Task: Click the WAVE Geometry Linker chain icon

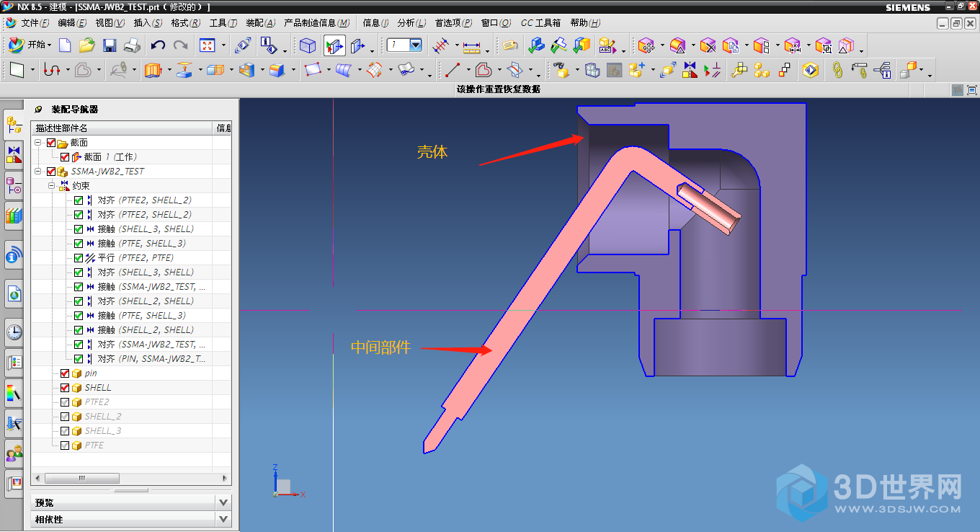Action: pyautogui.click(x=837, y=70)
